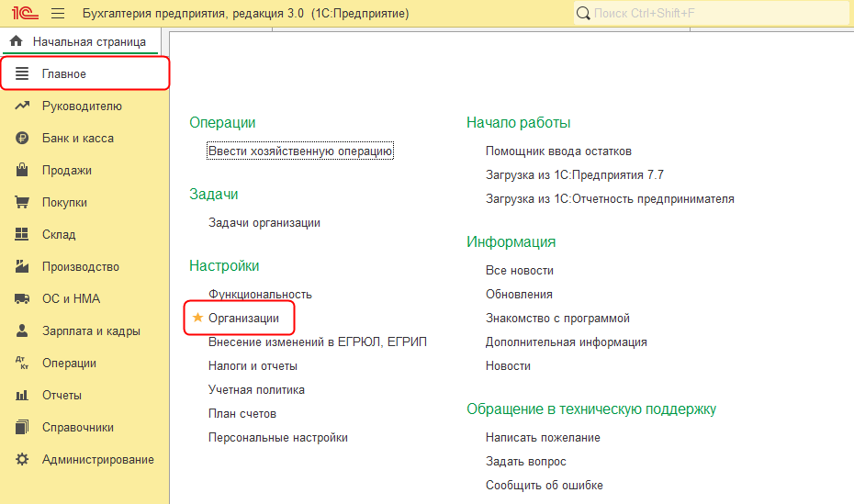The height and width of the screenshot is (504, 854).
Task: Open the ОС и НМА section
Action: 85,298
